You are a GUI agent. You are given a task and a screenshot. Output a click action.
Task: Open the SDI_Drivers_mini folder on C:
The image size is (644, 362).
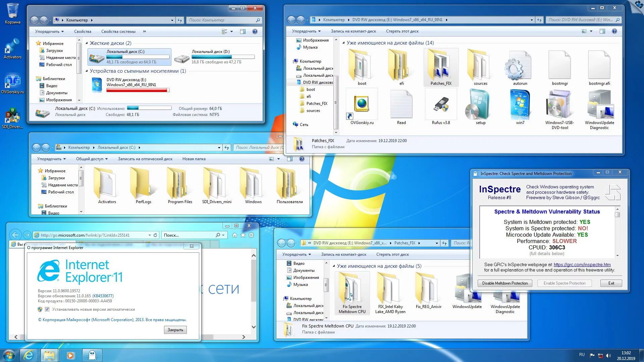click(x=217, y=185)
